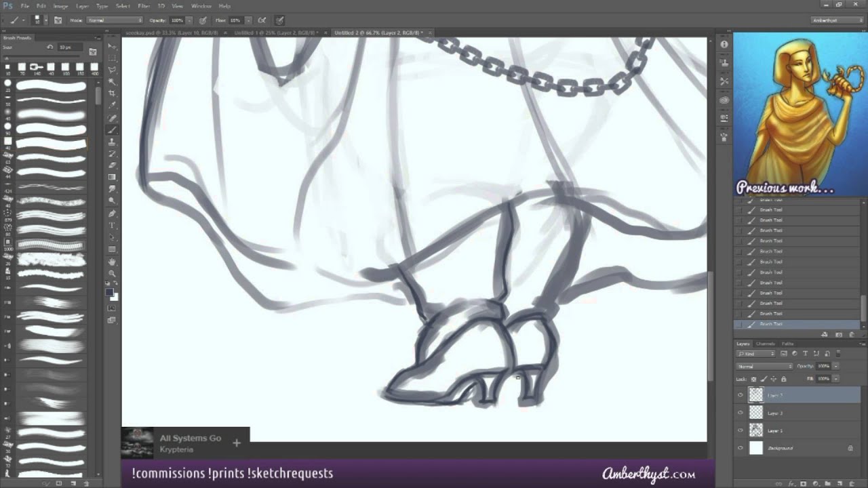Screen dimensions: 868x488
Task: Create new adjustment layer icon
Action: (816, 483)
